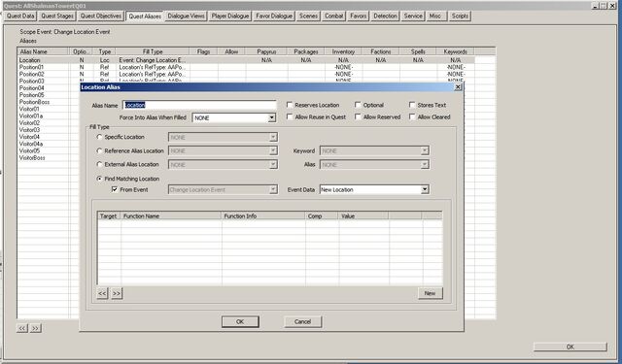Open the Keyword dropdown

coord(425,150)
